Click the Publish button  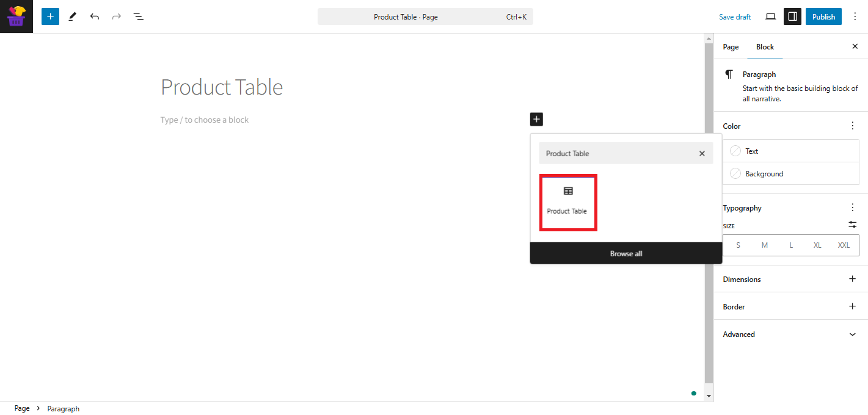[823, 16]
